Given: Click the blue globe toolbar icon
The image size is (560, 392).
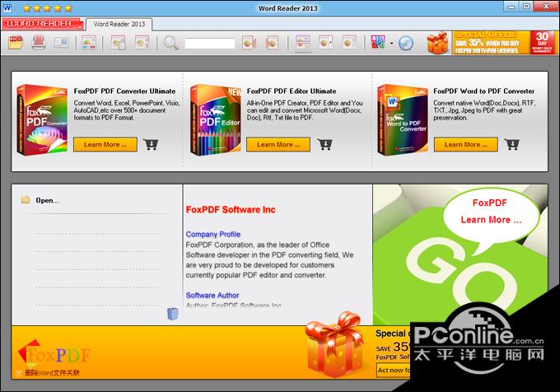Looking at the screenshot, I should click(406, 43).
